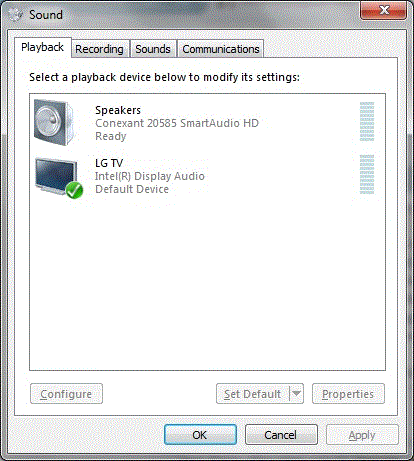Image resolution: width=414 pixels, height=461 pixels.
Task: Click the Apply button
Action: tap(362, 435)
